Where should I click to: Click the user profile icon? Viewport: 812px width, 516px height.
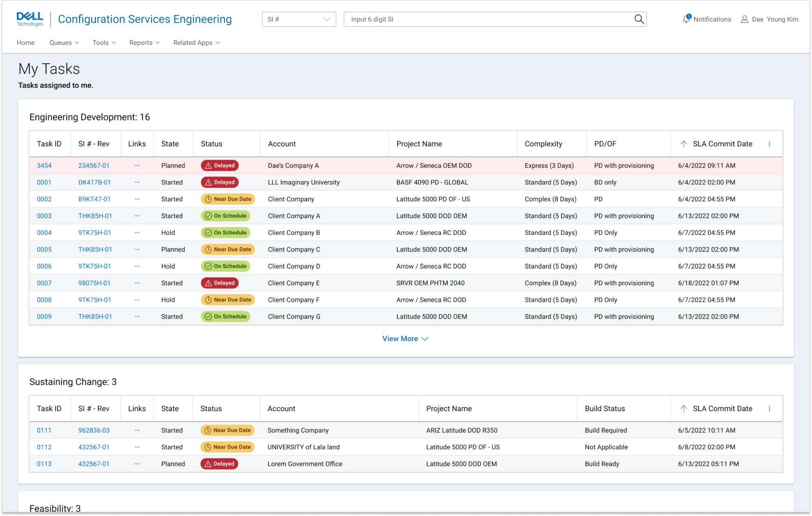pos(744,19)
